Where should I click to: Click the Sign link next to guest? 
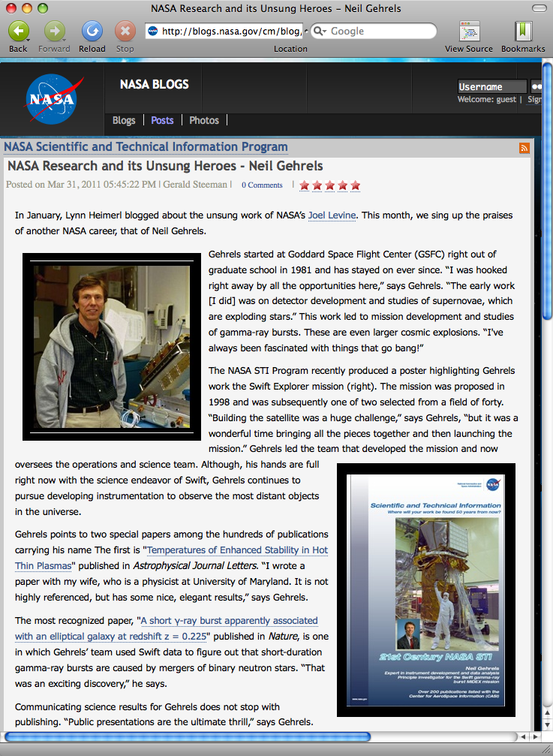(x=534, y=99)
